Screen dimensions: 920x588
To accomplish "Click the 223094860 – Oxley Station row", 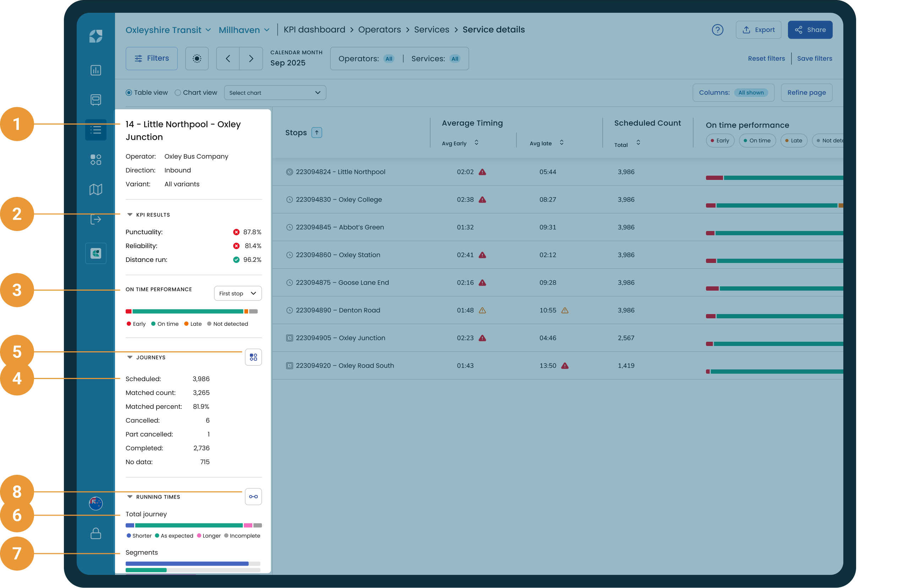I will pyautogui.click(x=557, y=255).
